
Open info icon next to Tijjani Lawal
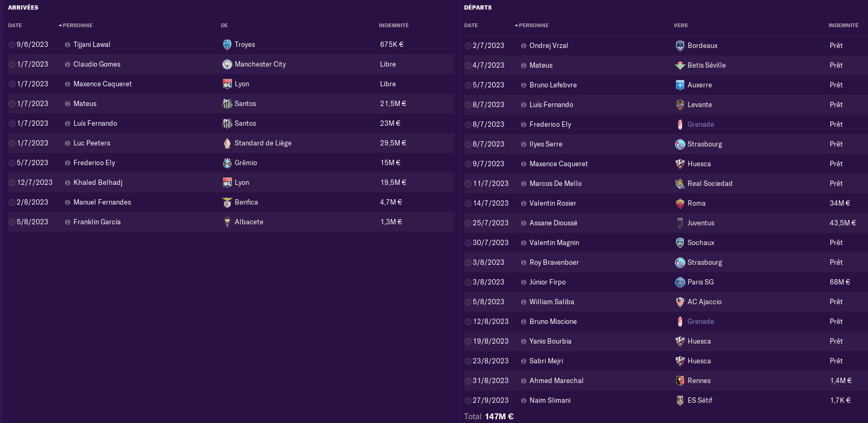coord(68,45)
